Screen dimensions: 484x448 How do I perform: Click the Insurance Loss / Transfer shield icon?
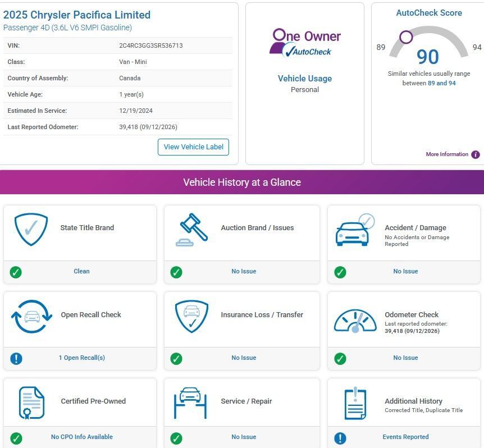coord(191,317)
